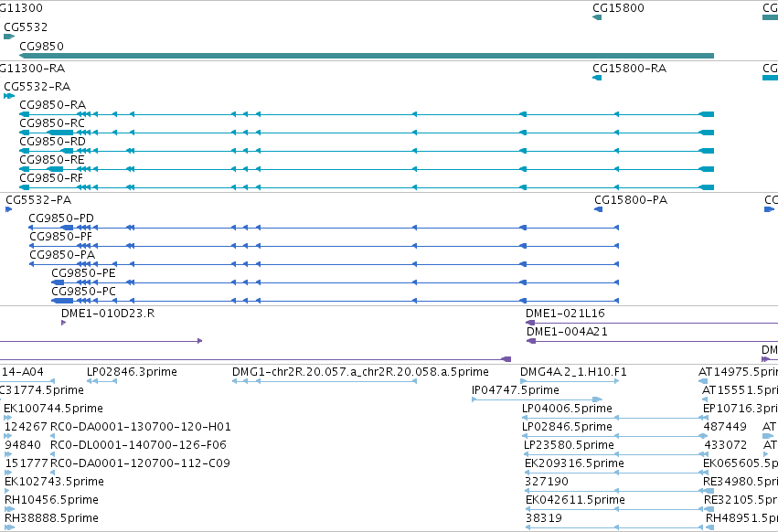Select the DME1-010D23.R label
The image size is (778, 532).
pyautogui.click(x=108, y=314)
